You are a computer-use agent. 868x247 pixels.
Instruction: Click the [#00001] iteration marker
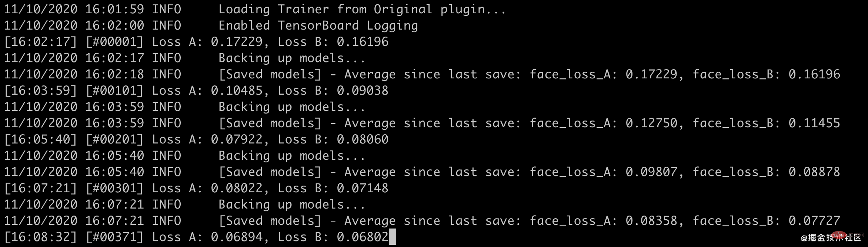coord(114,42)
